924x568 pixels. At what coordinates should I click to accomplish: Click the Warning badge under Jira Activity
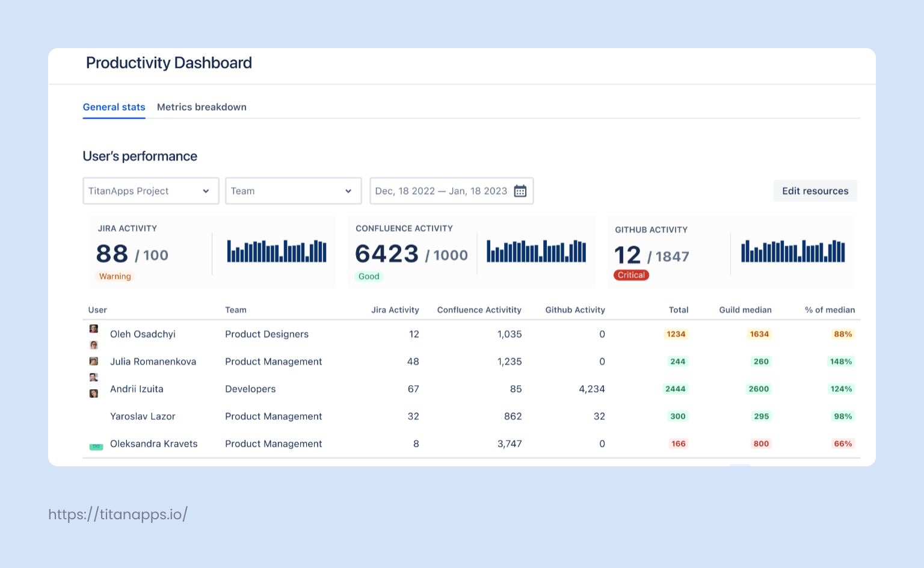click(x=115, y=276)
